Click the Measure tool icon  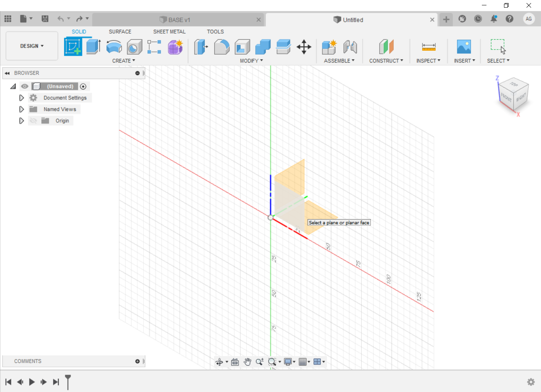click(x=428, y=47)
